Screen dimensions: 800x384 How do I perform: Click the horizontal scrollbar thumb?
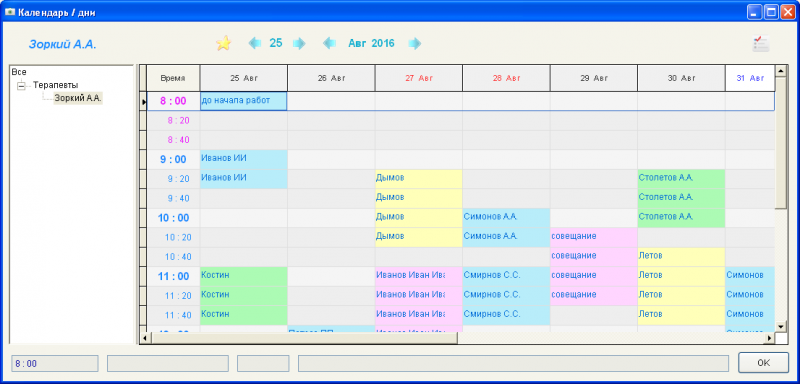[303, 338]
